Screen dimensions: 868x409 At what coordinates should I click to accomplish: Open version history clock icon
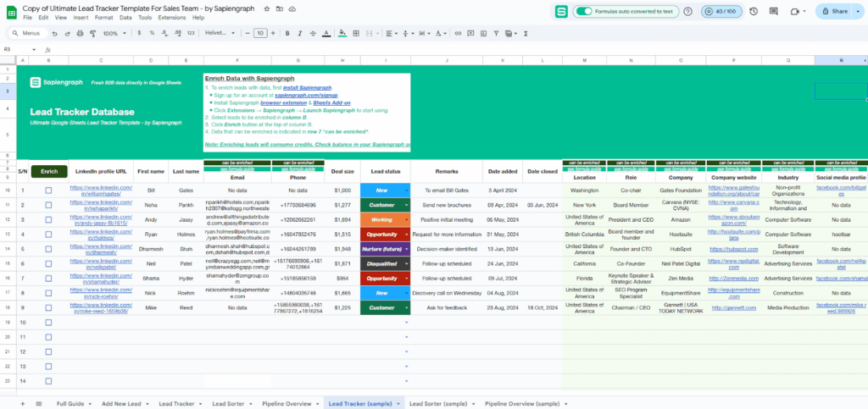tap(754, 11)
